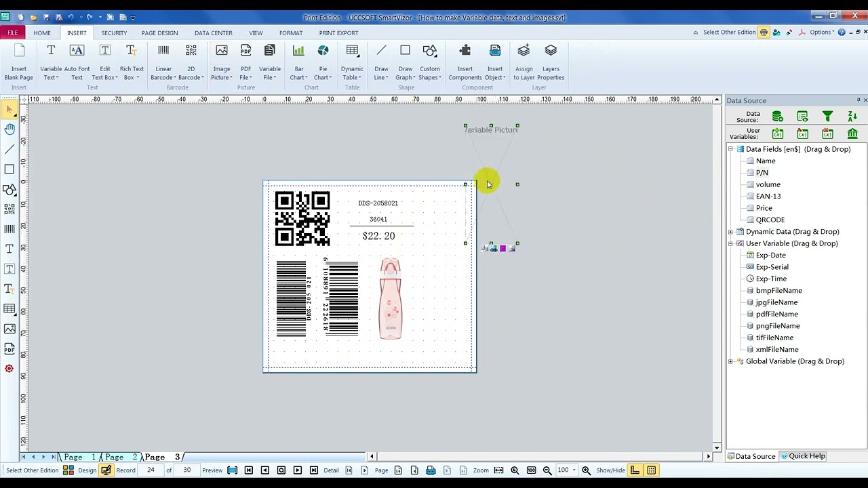Click the pink bottle image on label

point(391,298)
